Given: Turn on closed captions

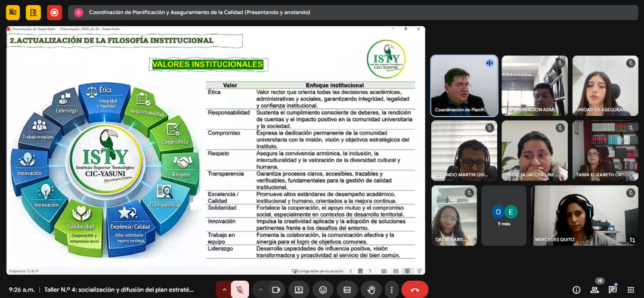Looking at the screenshot, I should click(347, 290).
